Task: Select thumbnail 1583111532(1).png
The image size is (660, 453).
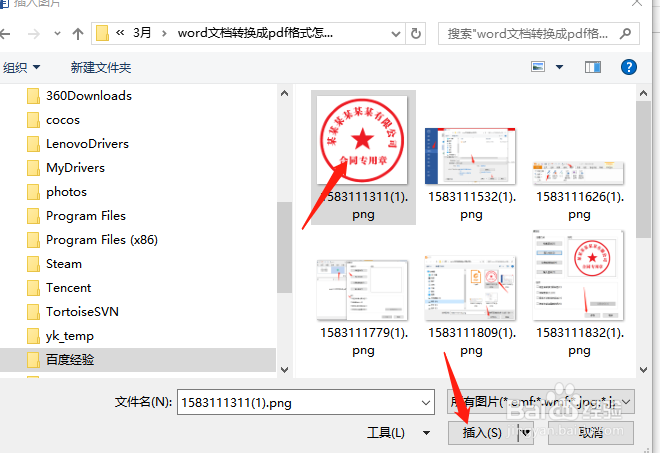Action: (471, 174)
